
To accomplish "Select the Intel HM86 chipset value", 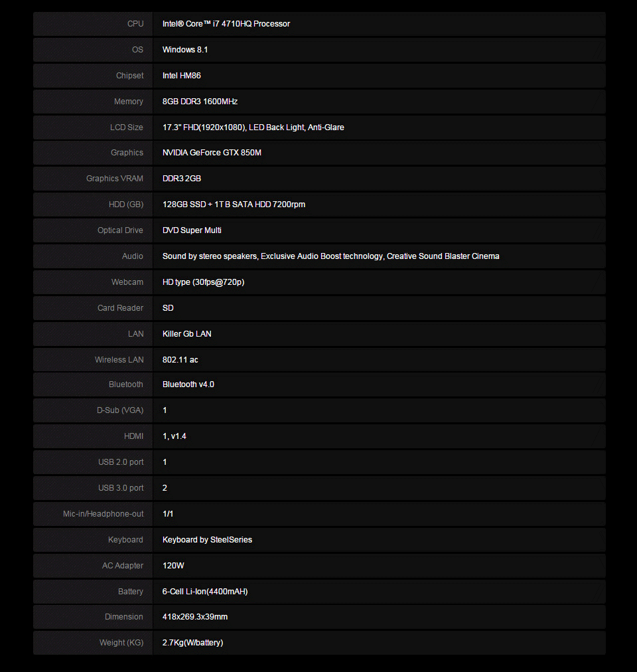I will (x=181, y=76).
